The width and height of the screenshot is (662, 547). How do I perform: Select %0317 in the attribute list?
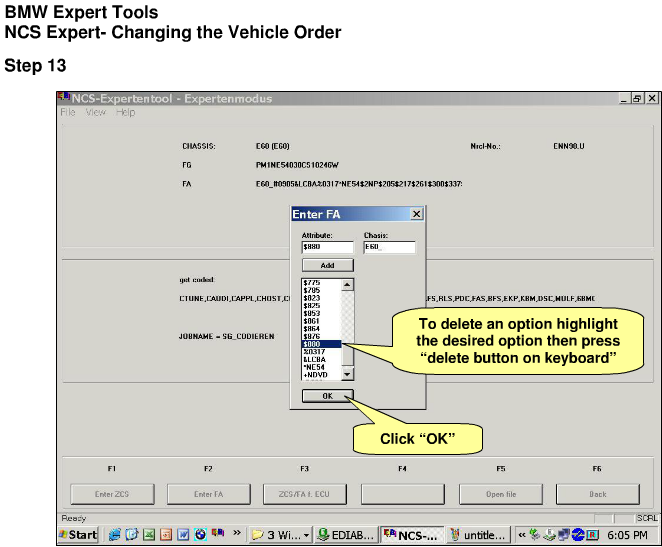pyautogui.click(x=322, y=352)
